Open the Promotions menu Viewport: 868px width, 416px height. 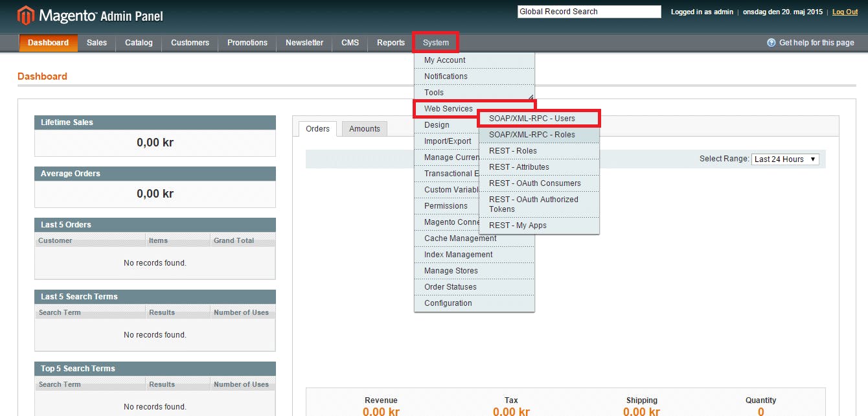(x=247, y=43)
